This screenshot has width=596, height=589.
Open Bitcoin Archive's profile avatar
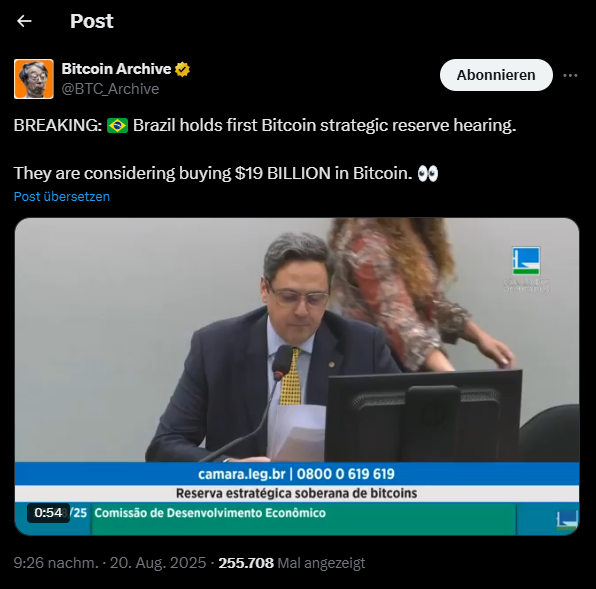[34, 79]
